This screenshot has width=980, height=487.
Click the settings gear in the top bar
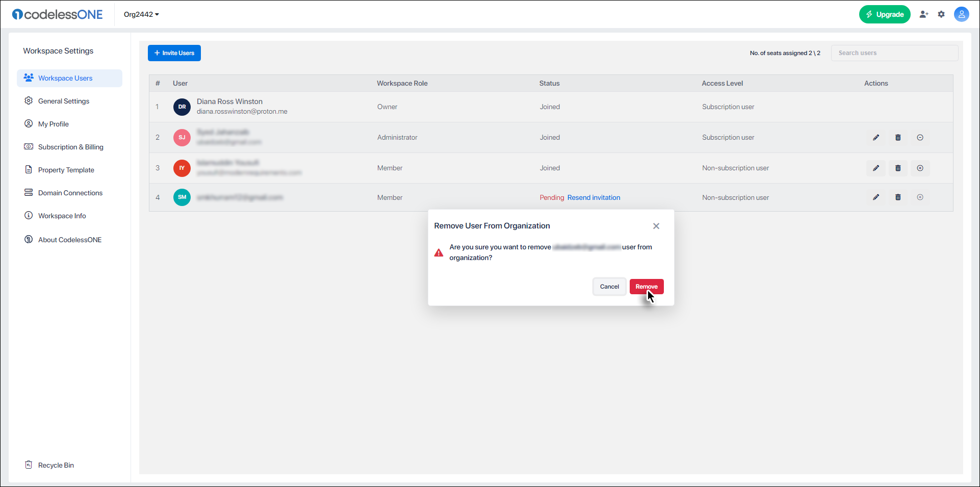click(x=942, y=14)
